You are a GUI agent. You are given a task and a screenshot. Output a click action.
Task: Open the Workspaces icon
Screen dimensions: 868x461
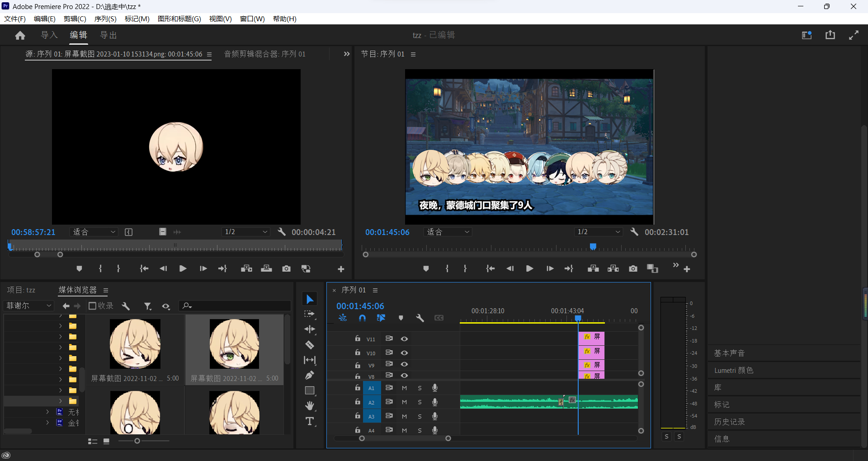coord(807,35)
